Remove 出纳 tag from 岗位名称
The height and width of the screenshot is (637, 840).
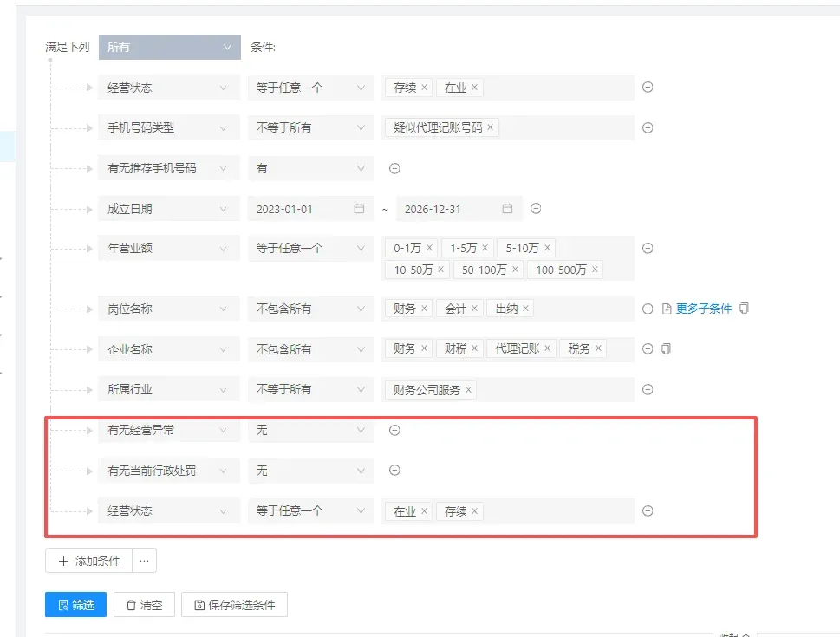coord(525,308)
